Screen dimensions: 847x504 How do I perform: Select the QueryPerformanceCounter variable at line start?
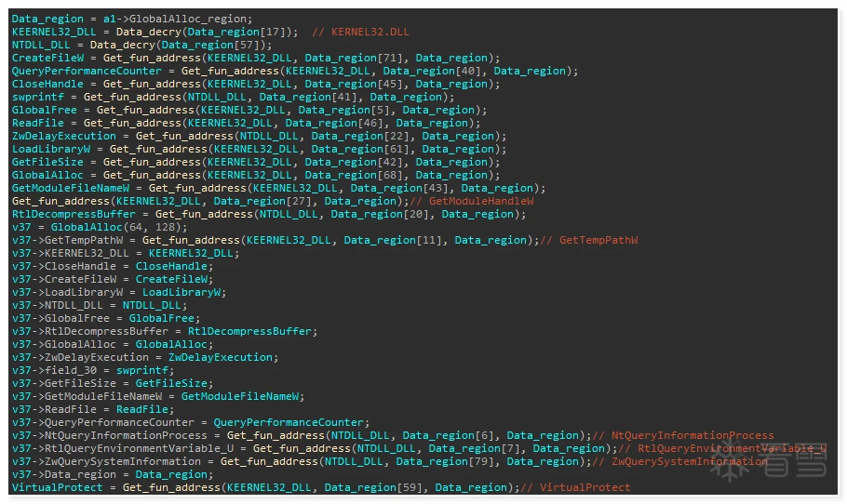(x=87, y=71)
